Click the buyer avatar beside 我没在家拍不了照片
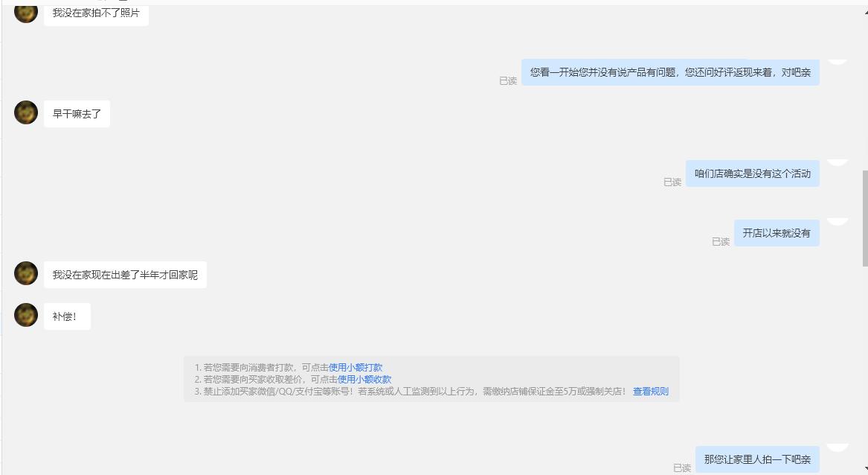 coord(25,10)
